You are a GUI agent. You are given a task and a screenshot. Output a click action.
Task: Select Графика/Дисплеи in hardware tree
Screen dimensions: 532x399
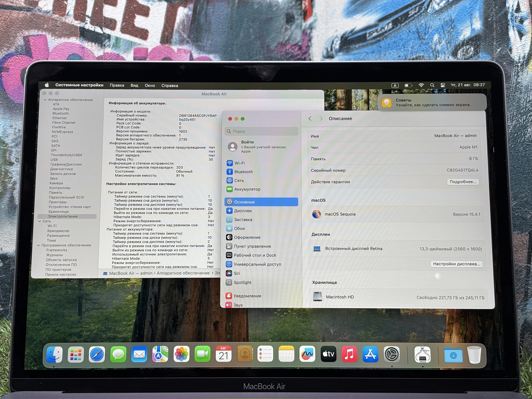coord(66,164)
